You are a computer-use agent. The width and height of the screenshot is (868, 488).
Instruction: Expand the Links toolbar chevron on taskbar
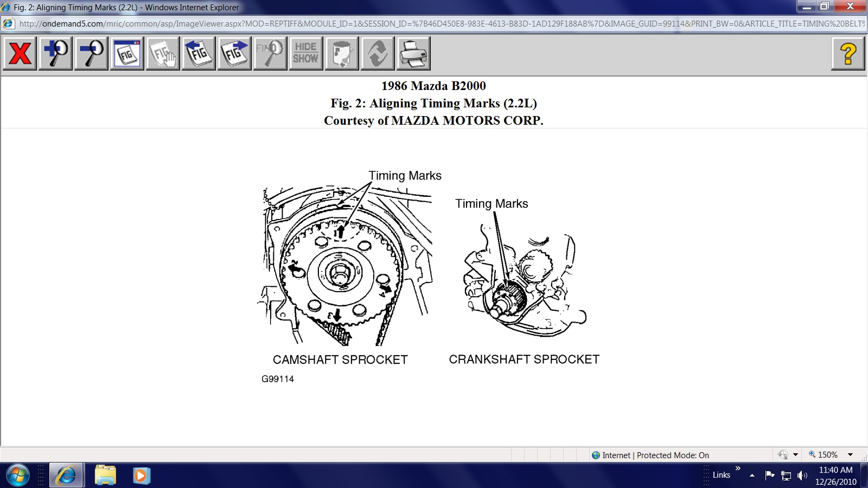click(738, 468)
